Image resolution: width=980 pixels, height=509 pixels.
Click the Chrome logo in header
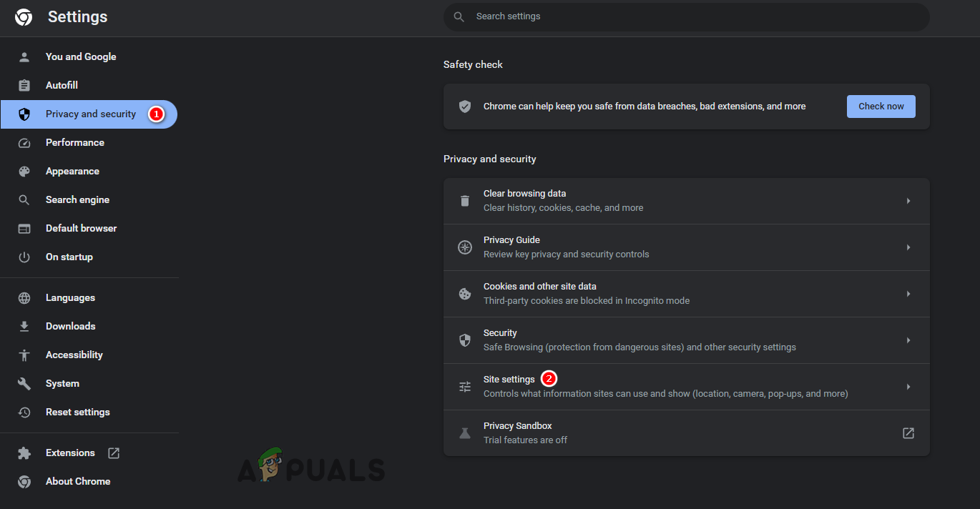tap(24, 16)
